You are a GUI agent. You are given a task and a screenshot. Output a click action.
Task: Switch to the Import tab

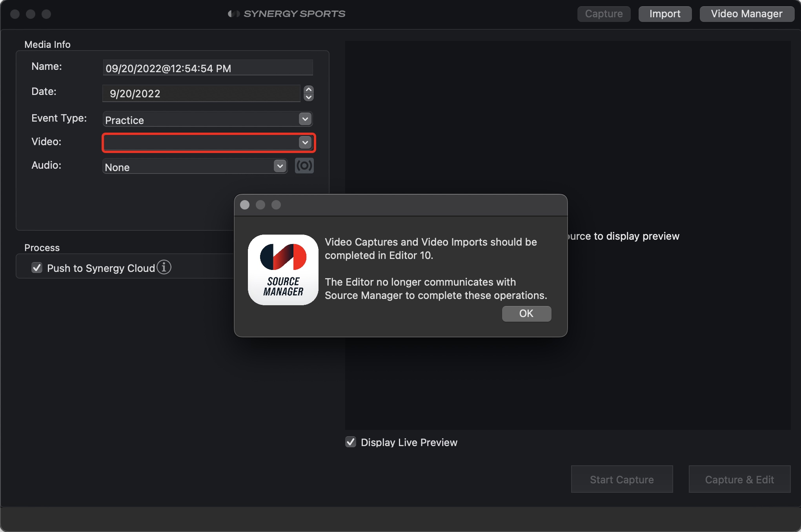pyautogui.click(x=665, y=14)
